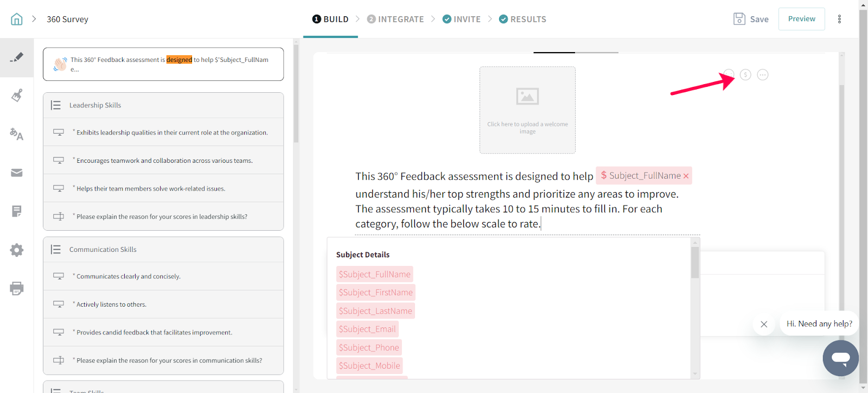Switch to the RESULTS step tab
868x393 pixels.
tap(522, 19)
